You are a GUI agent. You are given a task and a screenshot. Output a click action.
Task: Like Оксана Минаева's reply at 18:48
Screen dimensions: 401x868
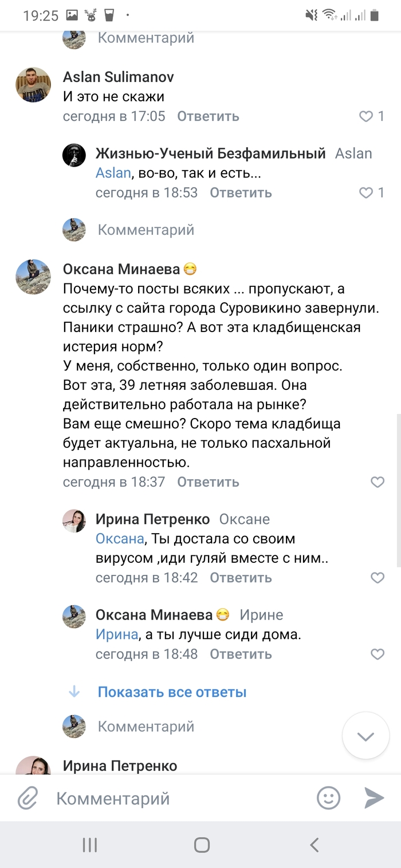click(378, 654)
